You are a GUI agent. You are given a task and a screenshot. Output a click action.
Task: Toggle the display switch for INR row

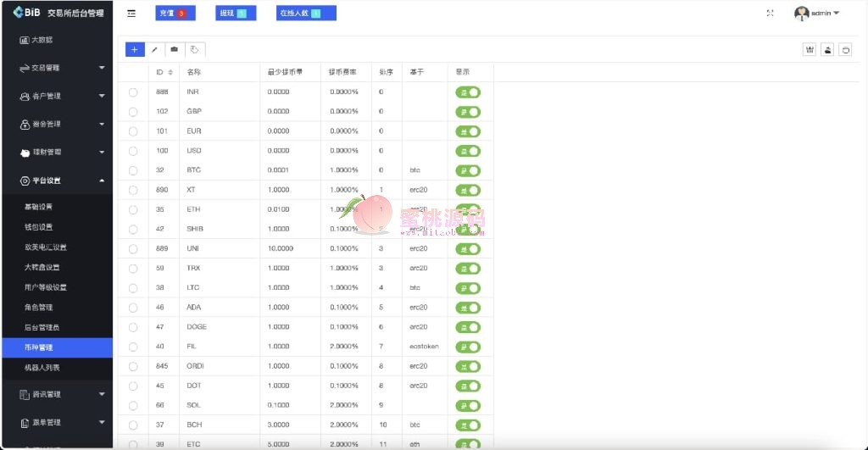coord(468,92)
